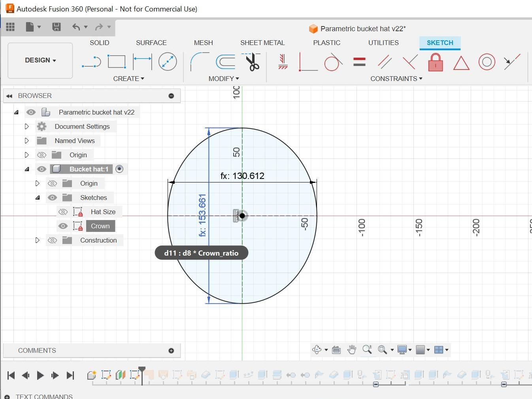Select the Fillet tool in Modify

pyautogui.click(x=200, y=62)
